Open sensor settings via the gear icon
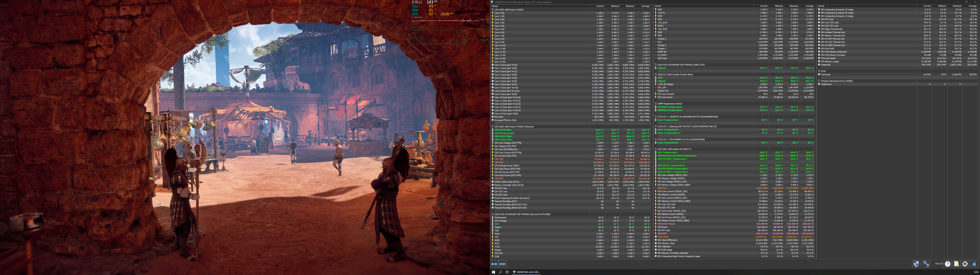The image size is (980, 275). [x=965, y=264]
